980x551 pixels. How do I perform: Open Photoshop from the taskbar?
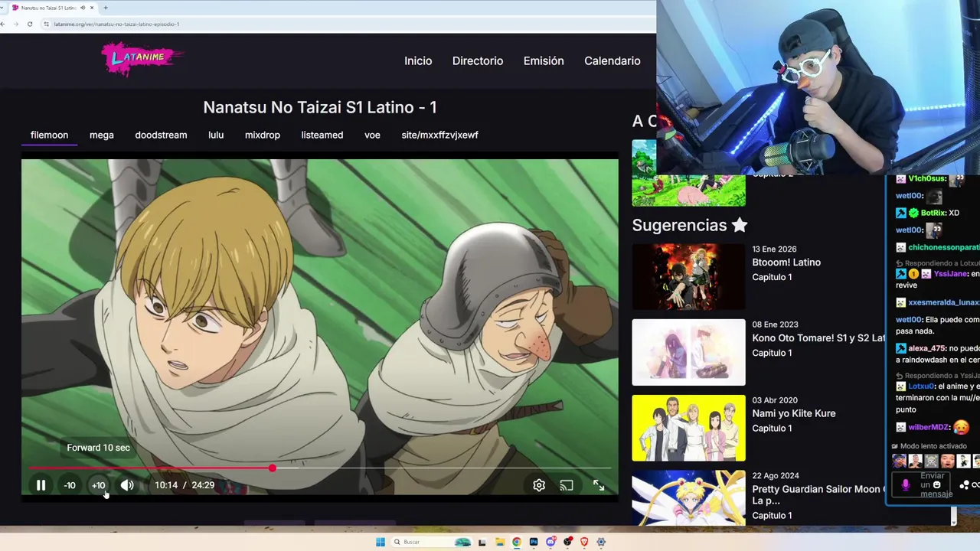pos(534,542)
